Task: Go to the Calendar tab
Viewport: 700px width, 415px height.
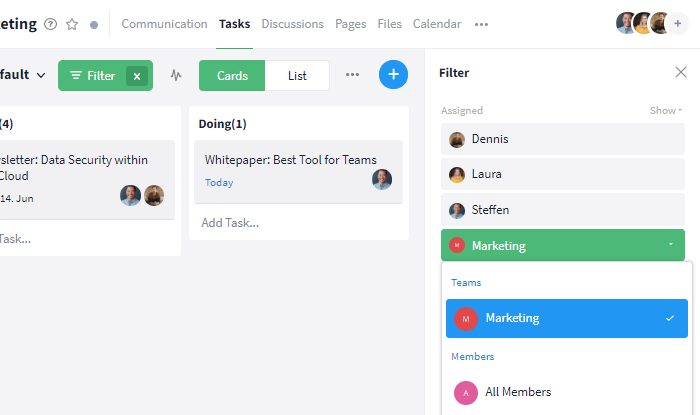Action: click(x=437, y=24)
